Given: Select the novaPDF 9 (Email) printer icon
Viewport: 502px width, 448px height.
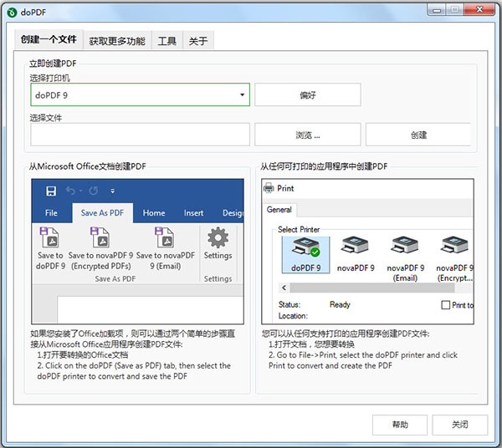Looking at the screenshot, I should (405, 249).
